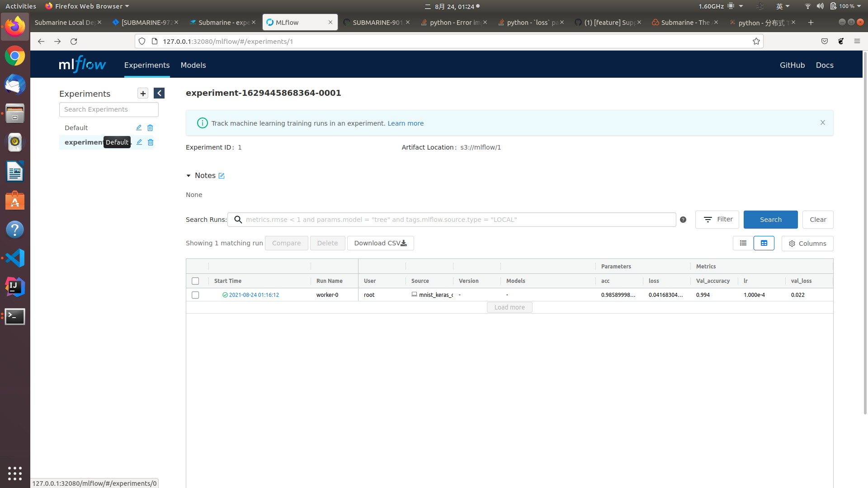The width and height of the screenshot is (868, 488).
Task: Open the Columns selector dropdown
Action: pyautogui.click(x=807, y=244)
